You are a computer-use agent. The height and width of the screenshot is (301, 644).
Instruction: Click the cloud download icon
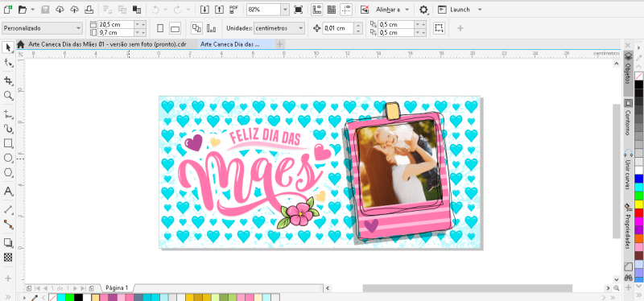[60, 9]
